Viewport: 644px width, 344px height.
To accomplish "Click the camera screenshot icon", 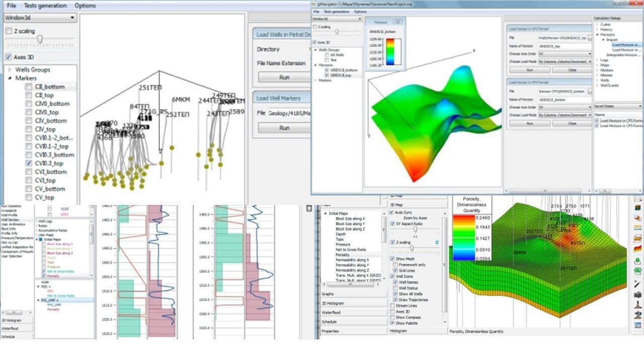I will coord(638,295).
